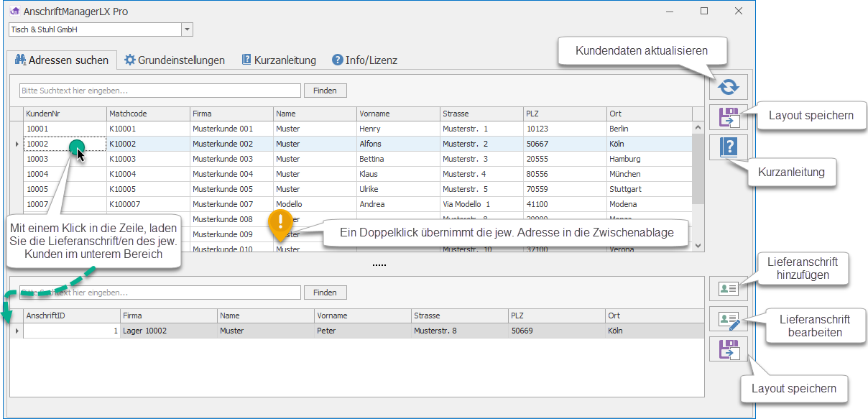Go to the Kurzanleitung tab
The height and width of the screenshot is (419, 868).
pos(279,60)
